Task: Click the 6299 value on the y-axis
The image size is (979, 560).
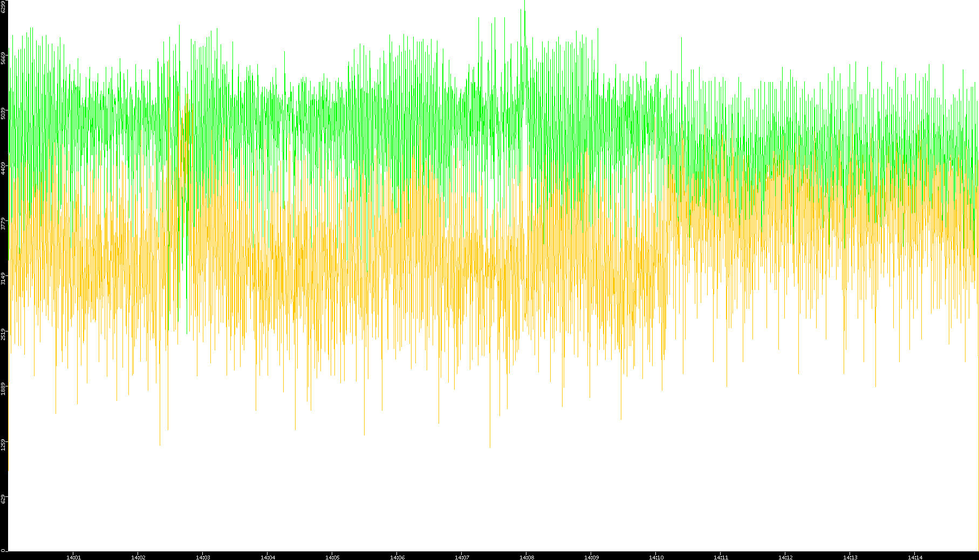Action: (x=4, y=6)
